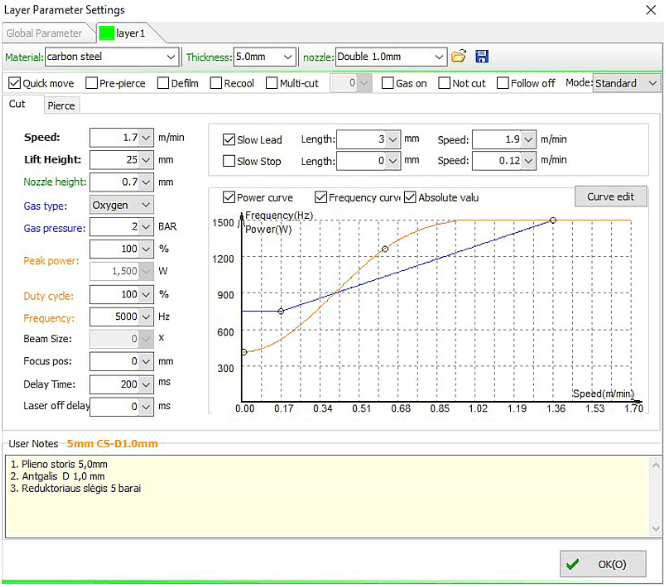The width and height of the screenshot is (666, 587).
Task: Expand Delay Time dropdown arrow
Action: (x=146, y=384)
